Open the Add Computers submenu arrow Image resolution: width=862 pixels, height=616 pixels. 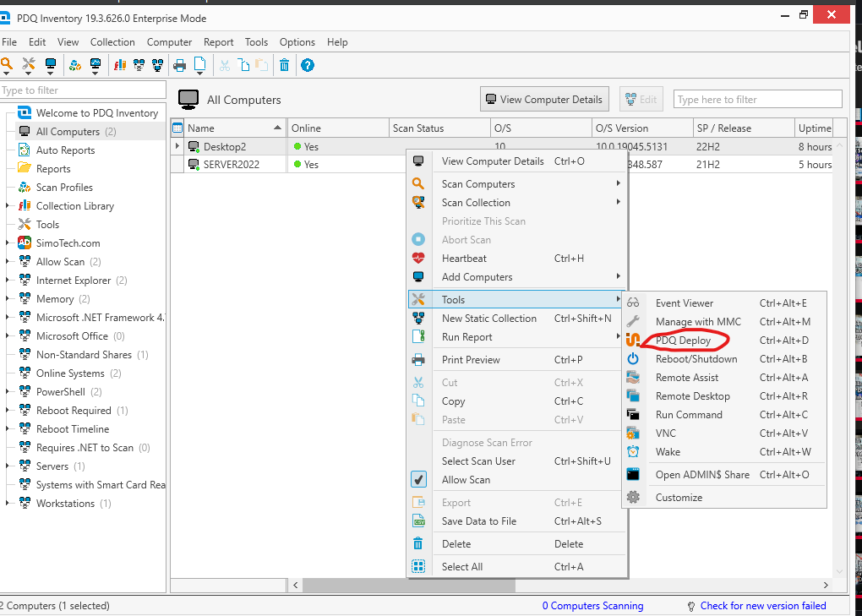[619, 276]
